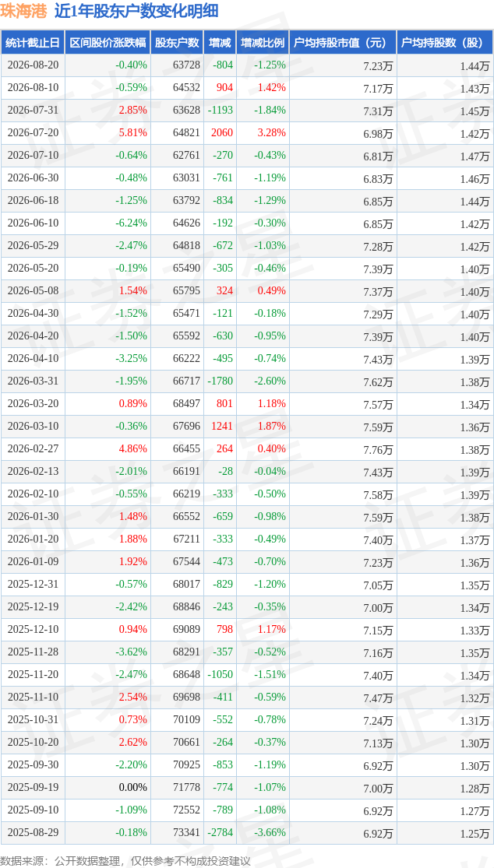This screenshot has height=868, width=494.
Task: Select the -6.24% price change cell
Action: (132, 223)
